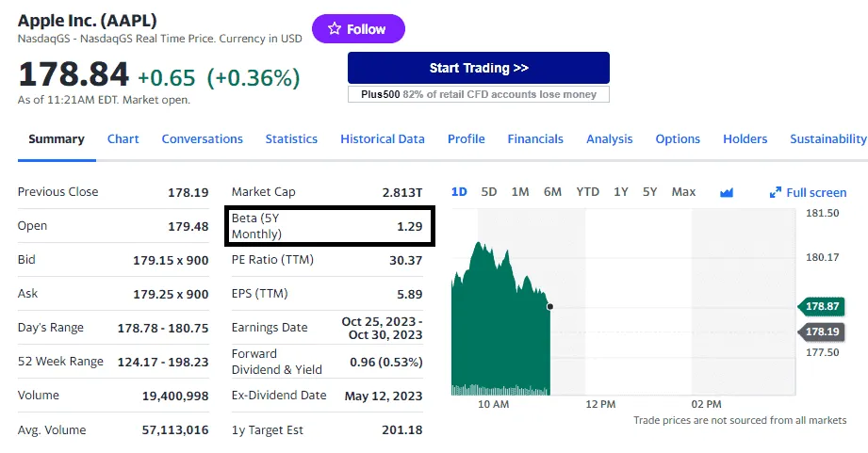The height and width of the screenshot is (453, 868).
Task: Open the Statistics tab
Action: tap(291, 138)
